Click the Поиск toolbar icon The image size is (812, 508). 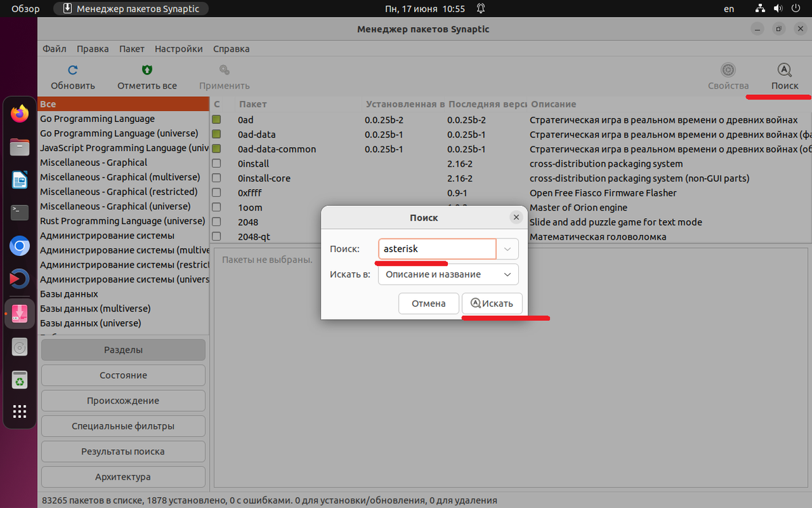click(784, 70)
